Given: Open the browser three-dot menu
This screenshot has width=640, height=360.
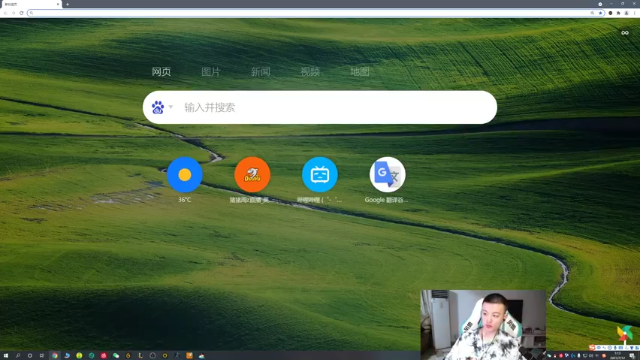Looking at the screenshot, I should click(635, 13).
